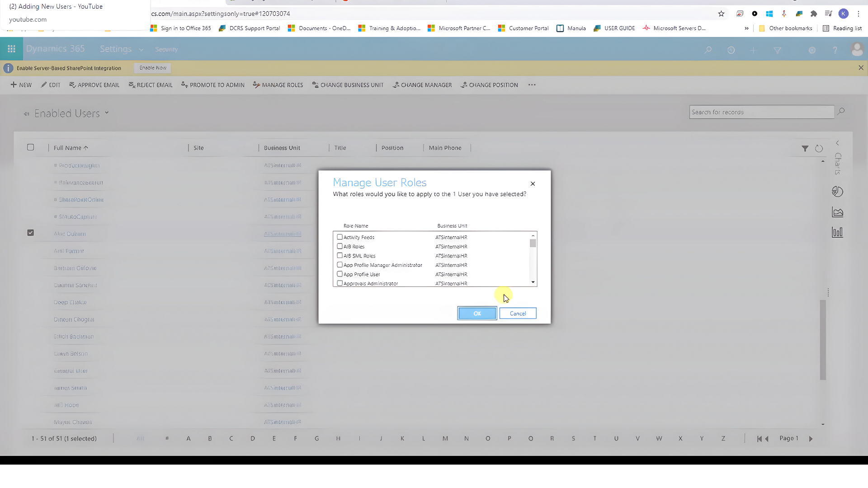Open the Chrome profile K avatar
The width and height of the screenshot is (868, 488).
844,14
